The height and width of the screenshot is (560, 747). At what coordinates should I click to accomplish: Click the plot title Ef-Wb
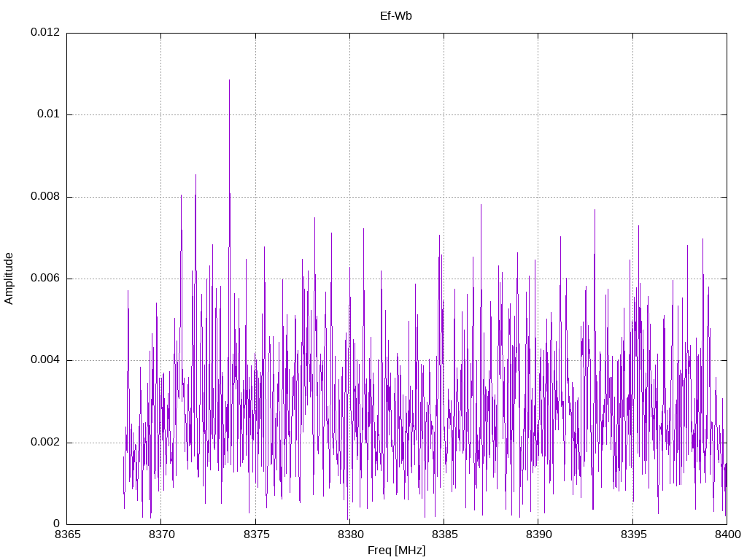(396, 16)
